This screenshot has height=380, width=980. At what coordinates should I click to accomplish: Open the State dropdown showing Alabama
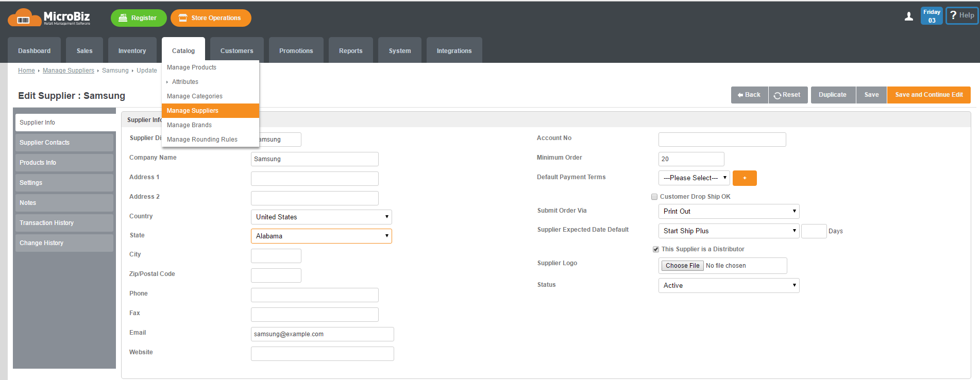coord(322,236)
